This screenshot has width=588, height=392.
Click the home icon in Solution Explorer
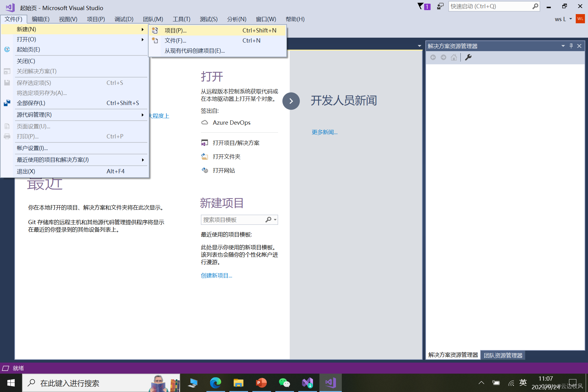454,57
